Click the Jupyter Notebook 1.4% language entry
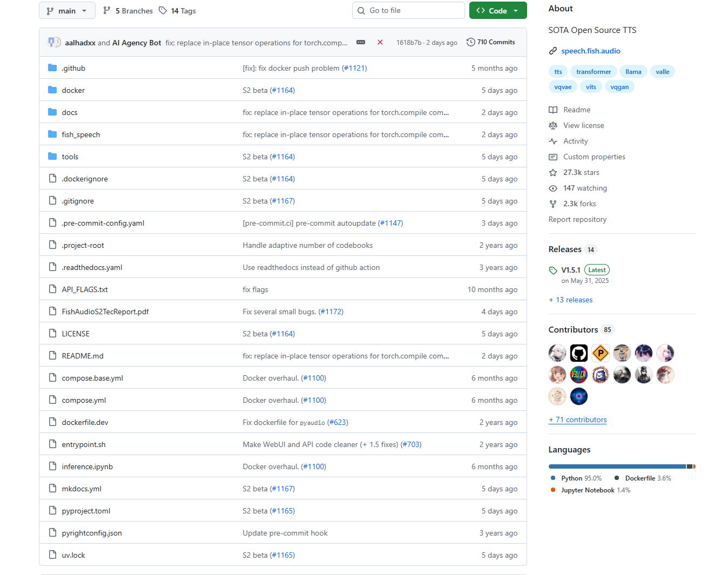Image resolution: width=728 pixels, height=575 pixels. 590,490
